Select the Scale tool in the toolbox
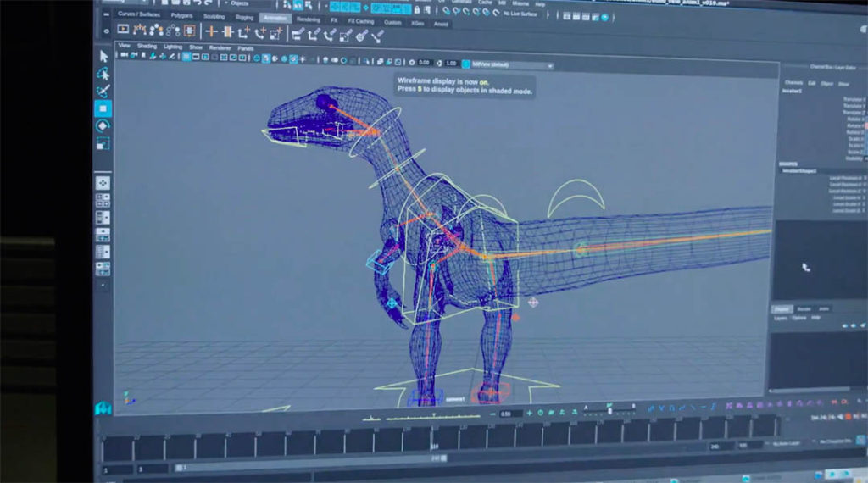The height and width of the screenshot is (483, 868). (x=103, y=144)
